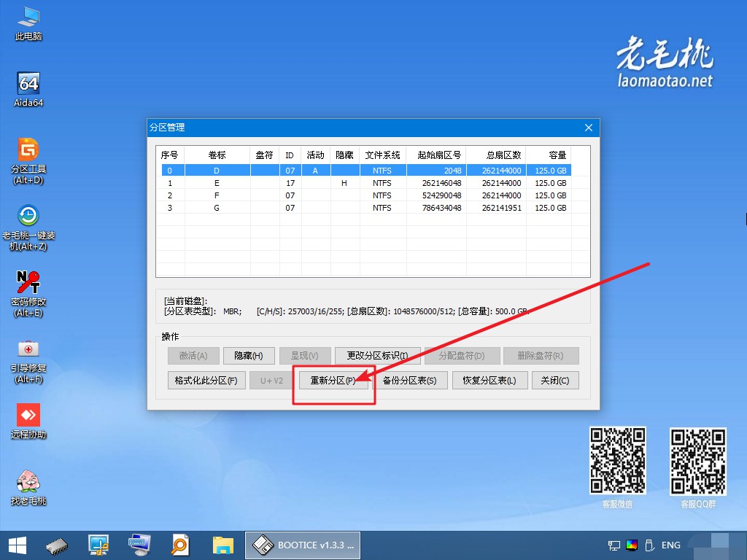Click 格式化此分区(F) button
The image size is (747, 560).
click(x=206, y=381)
